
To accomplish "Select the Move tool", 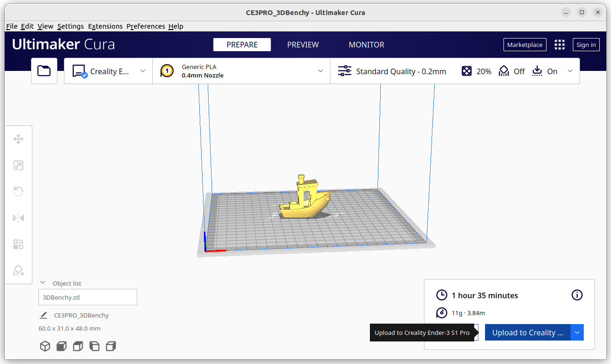I will (x=18, y=139).
